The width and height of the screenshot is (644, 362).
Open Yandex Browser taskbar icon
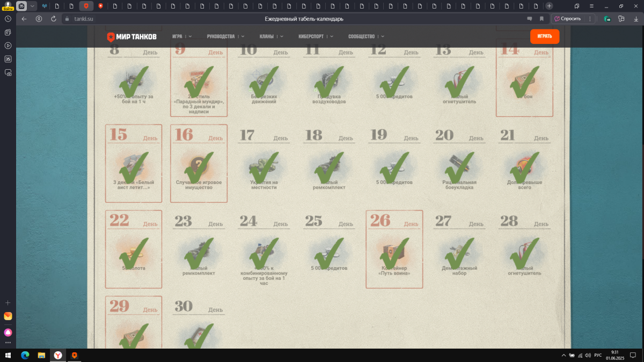(57, 355)
